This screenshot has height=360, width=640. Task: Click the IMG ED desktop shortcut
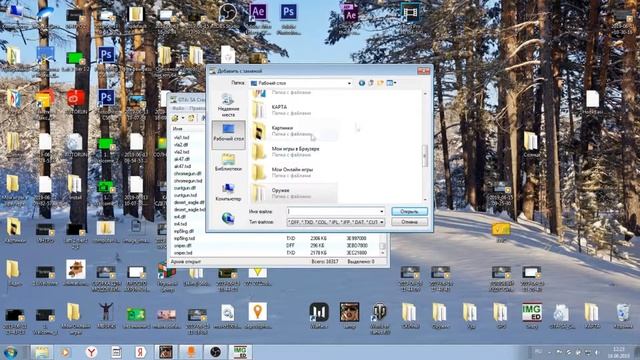click(531, 316)
